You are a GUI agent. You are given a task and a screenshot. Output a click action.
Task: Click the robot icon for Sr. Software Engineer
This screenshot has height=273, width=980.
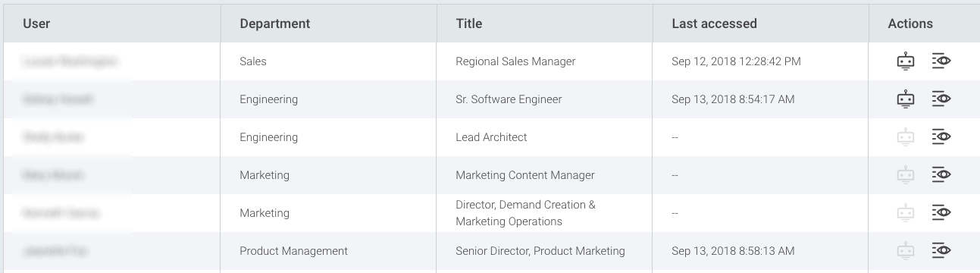coord(905,99)
